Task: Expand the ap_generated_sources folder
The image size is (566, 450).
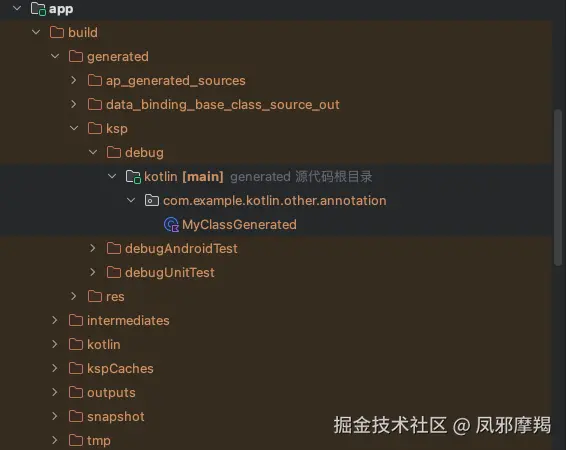Action: coord(74,80)
